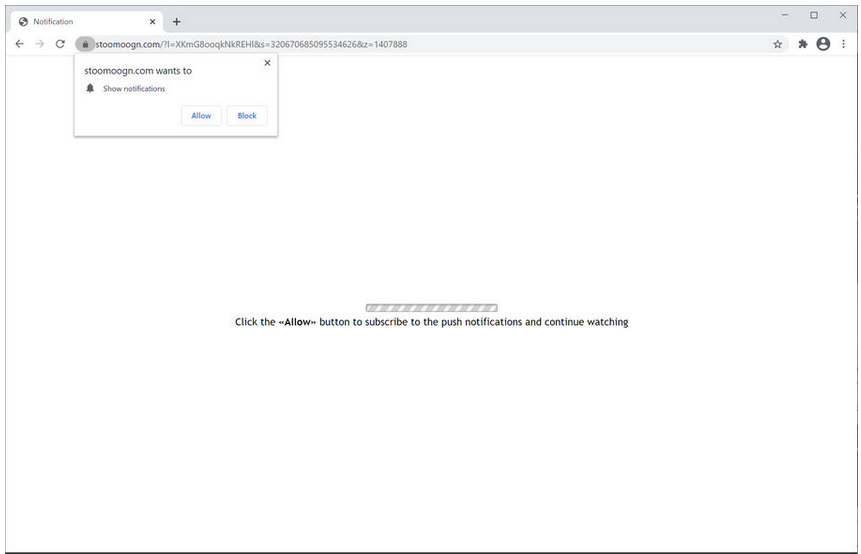Screen dimensions: 861x554
Task: View site information via lock icon
Action: [85, 44]
